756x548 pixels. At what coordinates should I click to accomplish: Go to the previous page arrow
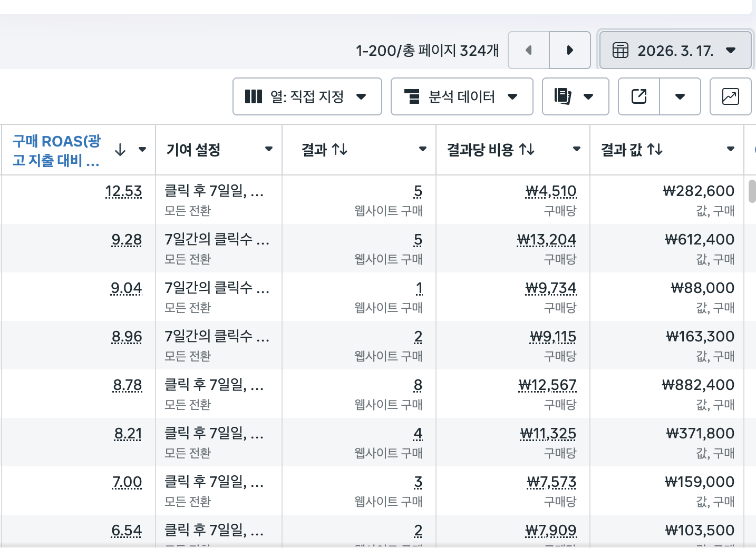528,50
